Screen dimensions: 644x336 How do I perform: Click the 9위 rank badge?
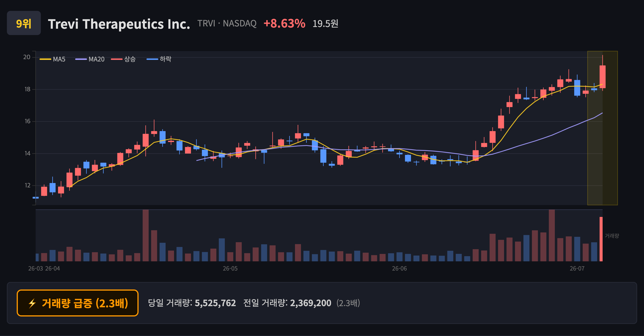click(x=24, y=23)
